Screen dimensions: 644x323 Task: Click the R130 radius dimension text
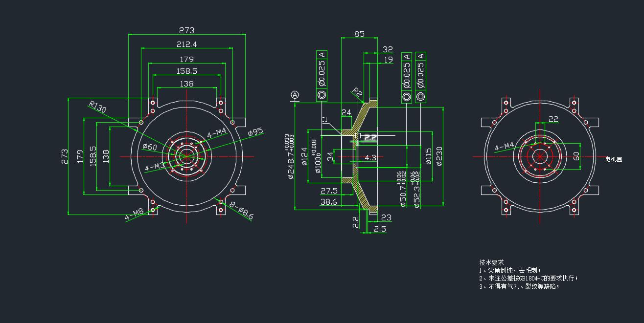coord(97,106)
